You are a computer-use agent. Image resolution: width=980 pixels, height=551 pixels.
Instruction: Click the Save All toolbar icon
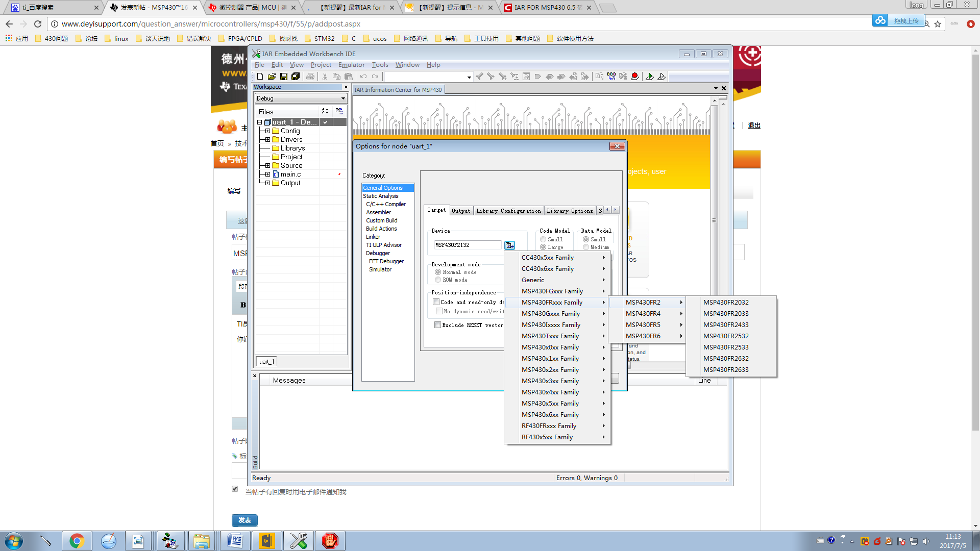tap(296, 77)
